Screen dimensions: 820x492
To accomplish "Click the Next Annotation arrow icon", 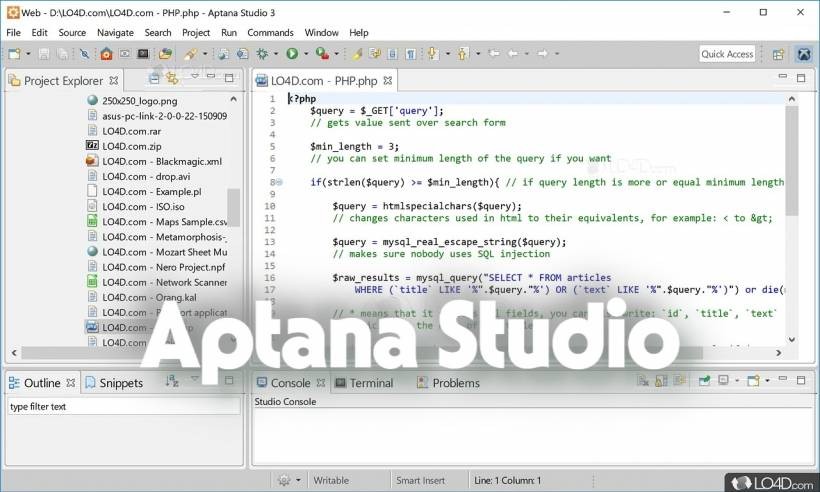I will tap(433, 53).
